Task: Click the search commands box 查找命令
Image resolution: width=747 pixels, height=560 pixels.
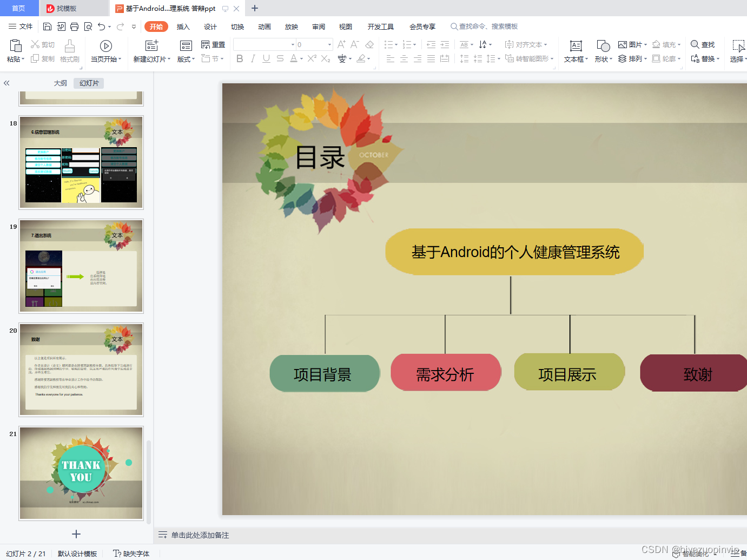Action: (484, 27)
